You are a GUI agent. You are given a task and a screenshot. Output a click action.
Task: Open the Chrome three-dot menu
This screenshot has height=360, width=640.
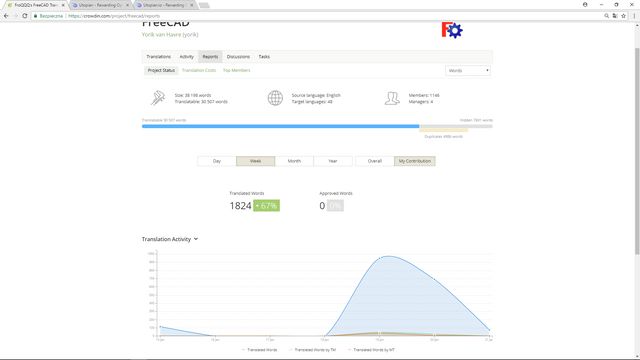(x=634, y=16)
